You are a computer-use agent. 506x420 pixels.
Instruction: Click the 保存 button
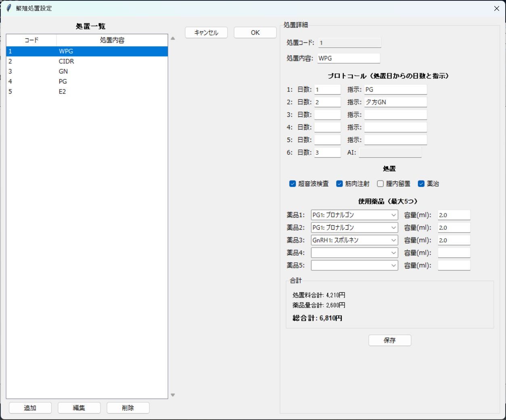pos(390,340)
